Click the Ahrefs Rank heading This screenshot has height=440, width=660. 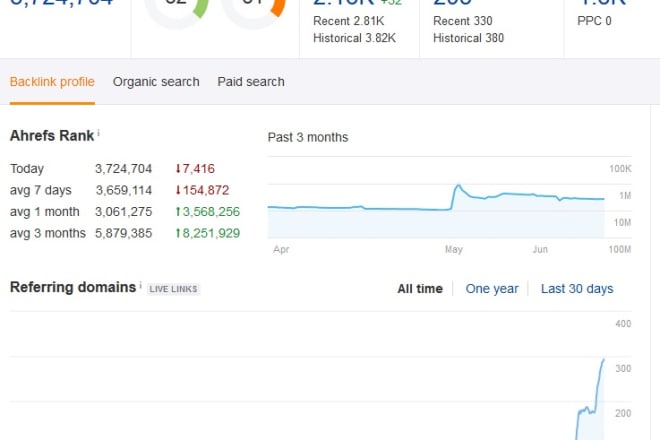tap(52, 136)
